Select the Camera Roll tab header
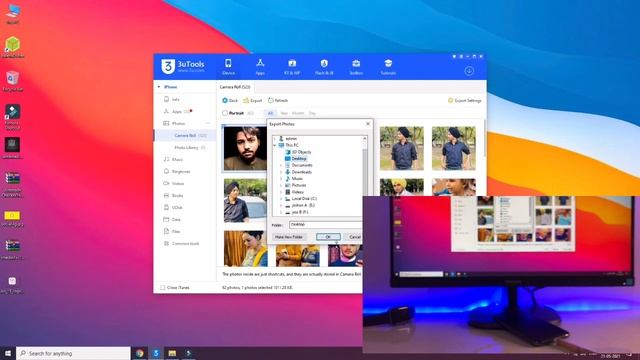Screen dimensions: 640x360 click(235, 87)
